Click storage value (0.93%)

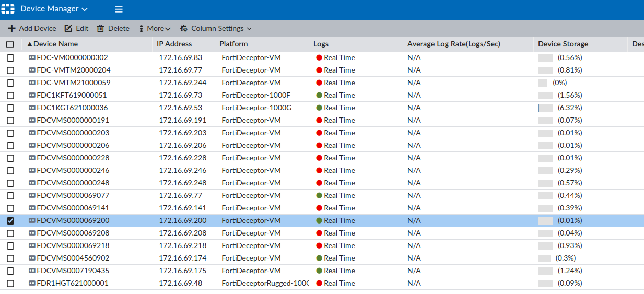coord(570,245)
